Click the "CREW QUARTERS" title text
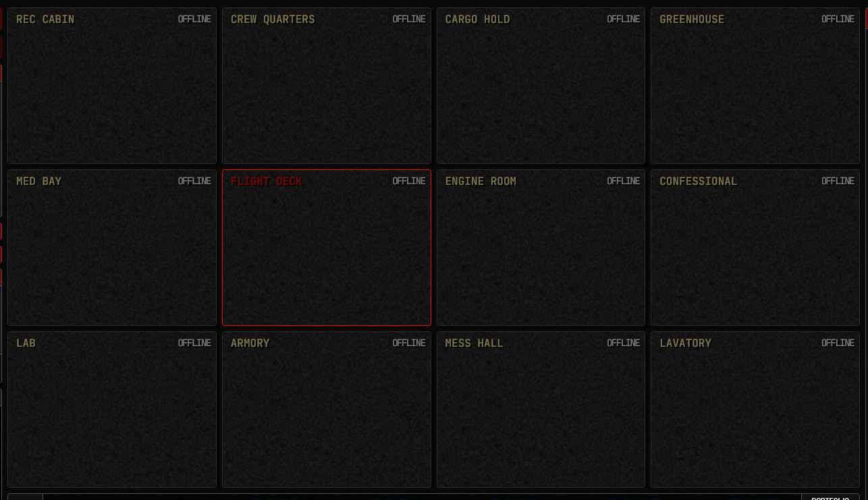The image size is (868, 500). [273, 20]
